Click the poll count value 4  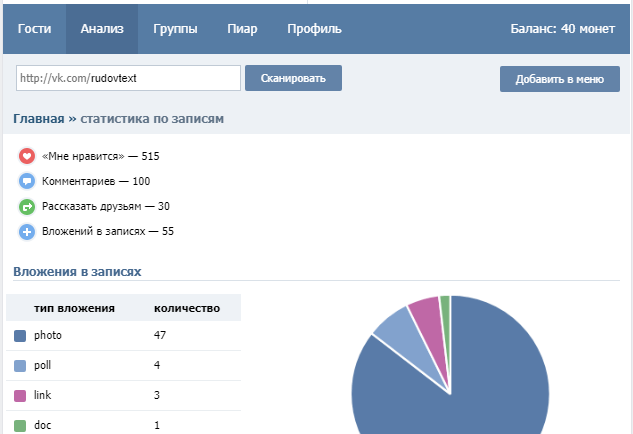pos(157,365)
